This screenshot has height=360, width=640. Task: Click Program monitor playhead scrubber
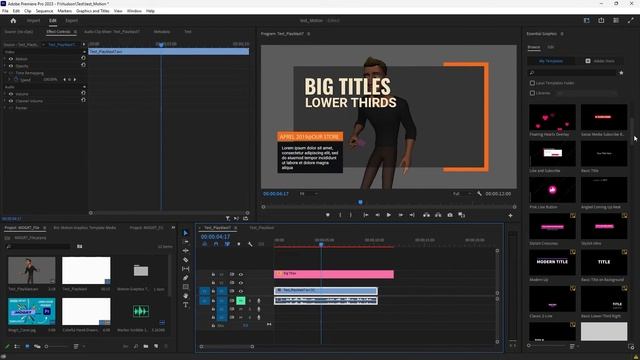[x=360, y=202]
